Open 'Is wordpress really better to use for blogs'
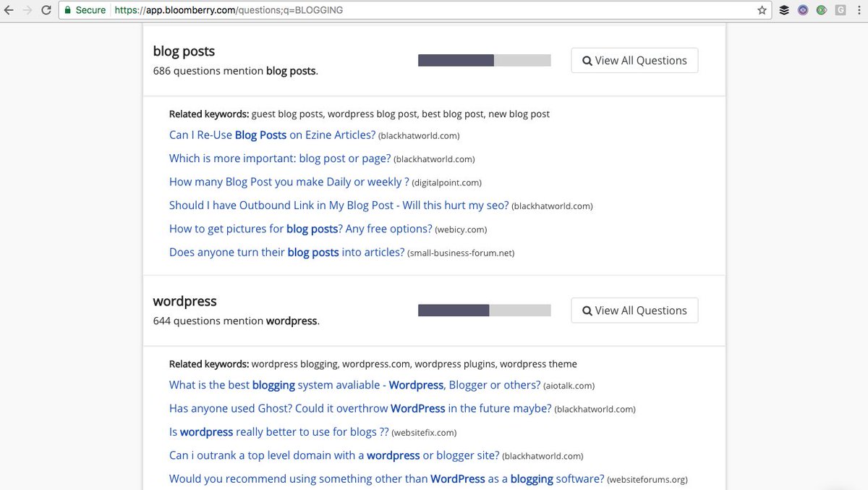This screenshot has height=490, width=868. tap(278, 432)
